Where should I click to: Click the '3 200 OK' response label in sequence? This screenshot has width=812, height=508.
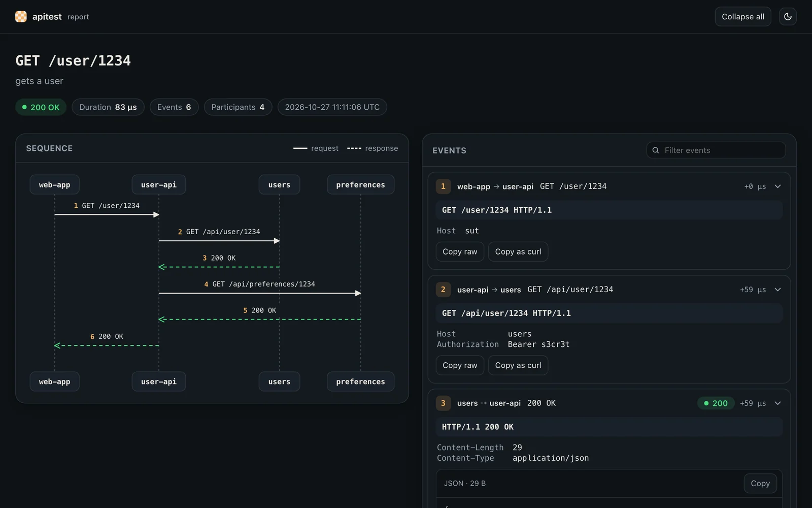pyautogui.click(x=219, y=258)
